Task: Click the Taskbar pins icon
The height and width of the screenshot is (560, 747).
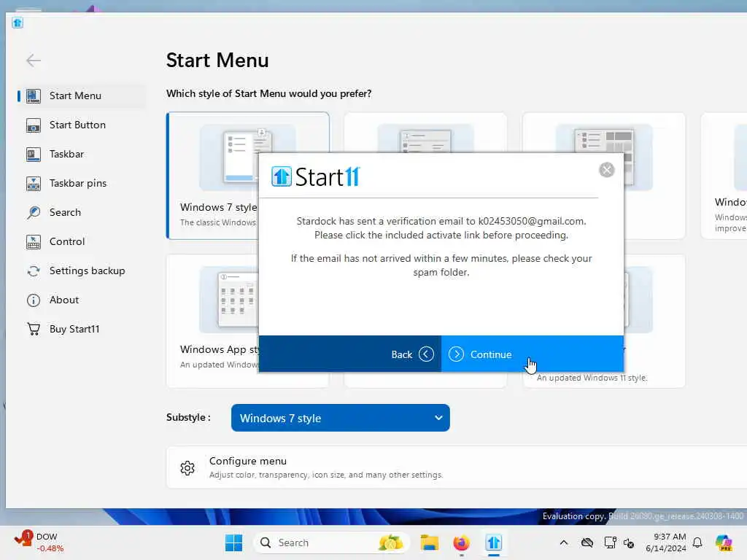Action: click(x=34, y=183)
